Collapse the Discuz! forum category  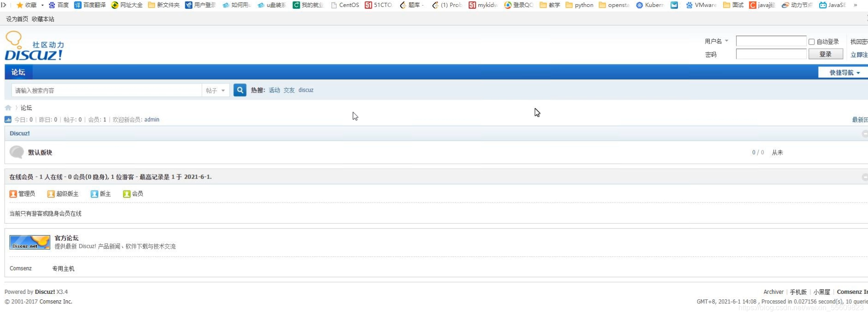tap(865, 133)
